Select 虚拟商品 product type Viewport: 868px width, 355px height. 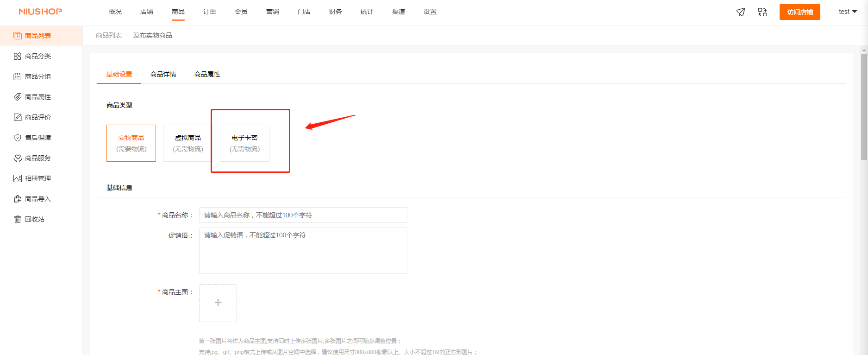187,143
